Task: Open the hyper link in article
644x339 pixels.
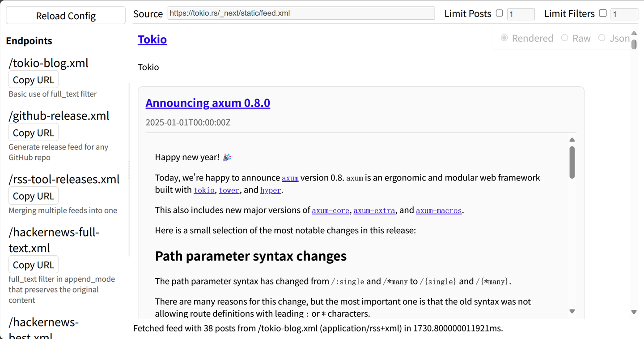Action: click(271, 190)
